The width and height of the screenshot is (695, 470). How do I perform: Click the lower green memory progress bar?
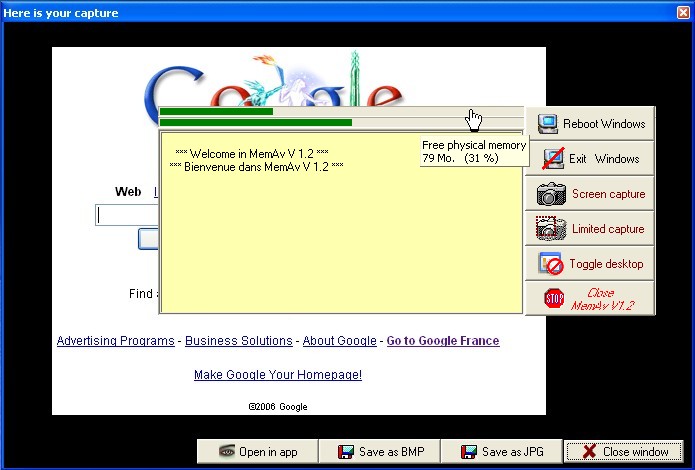pos(341,122)
